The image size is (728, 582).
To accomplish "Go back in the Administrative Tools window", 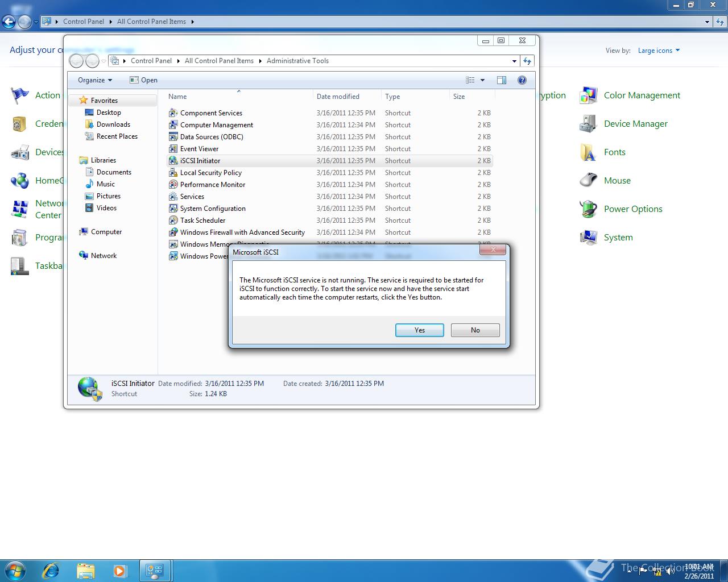I will [x=76, y=61].
